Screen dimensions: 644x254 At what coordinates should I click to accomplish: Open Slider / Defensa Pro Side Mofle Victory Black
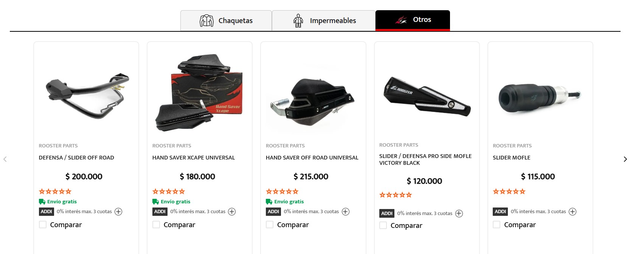(x=425, y=160)
